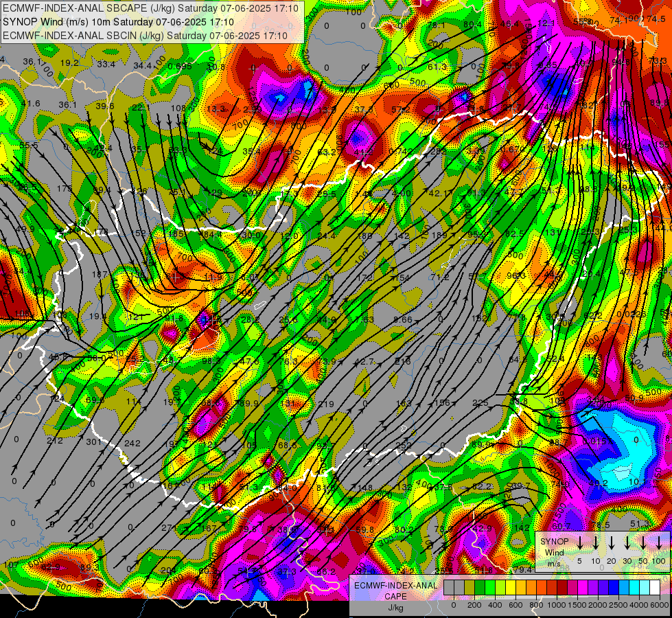Click the ECMWF-INDEX-ANAL label in color legend
The width and height of the screenshot is (672, 618).
click(x=395, y=586)
